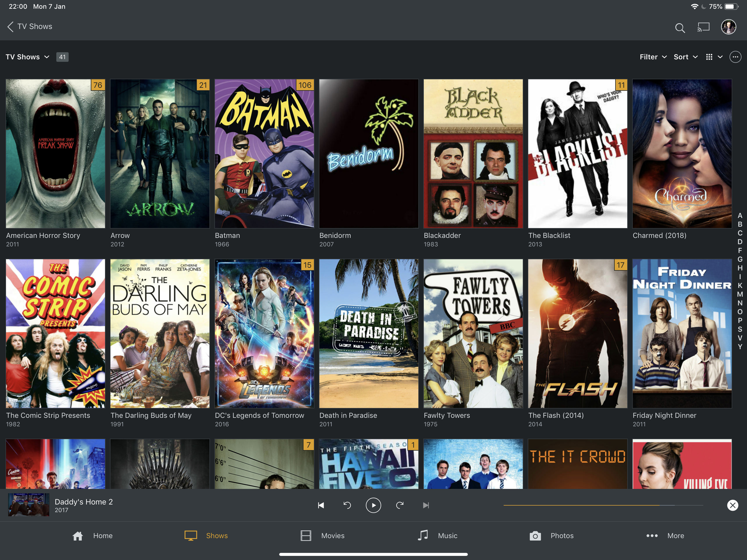Dismiss the Daddy's Home 2 mini player

pyautogui.click(x=732, y=505)
